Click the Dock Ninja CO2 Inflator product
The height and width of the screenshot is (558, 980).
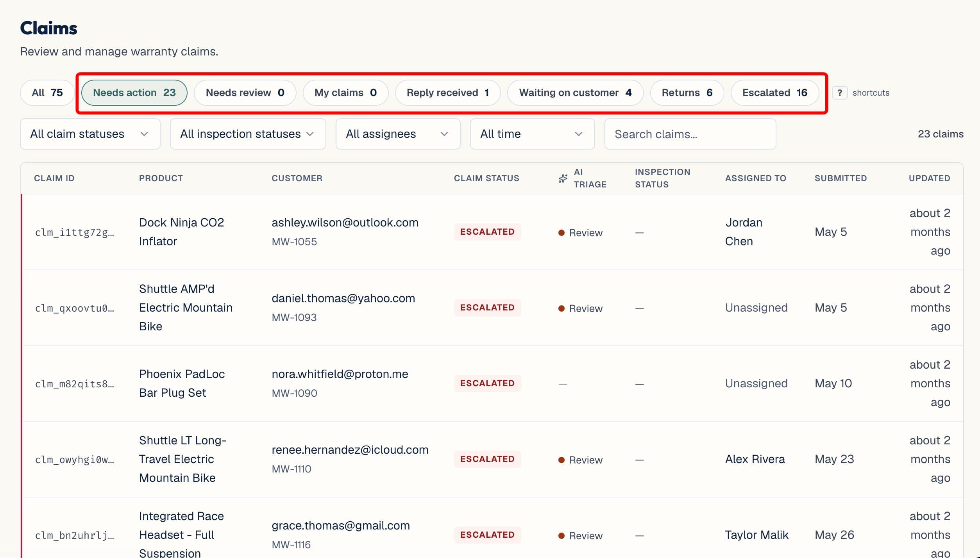(x=182, y=232)
